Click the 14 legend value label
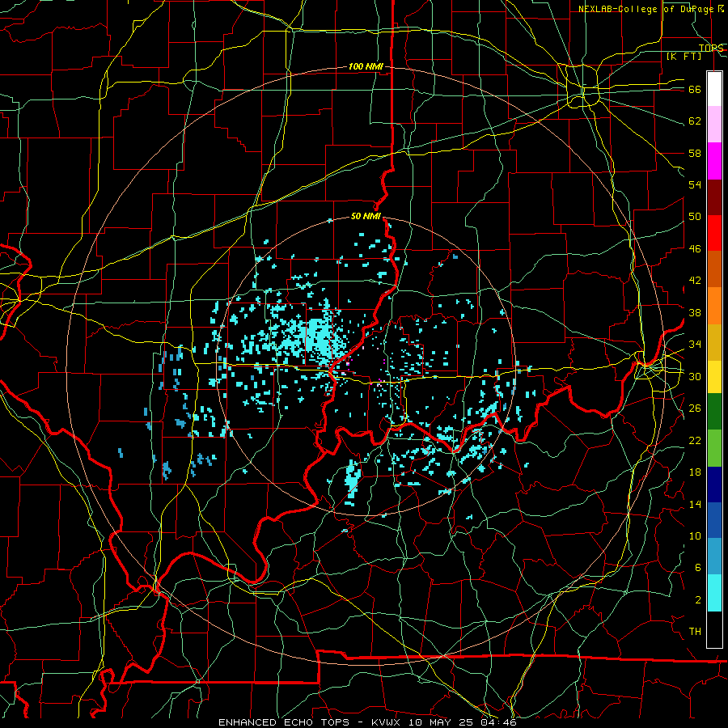The width and height of the screenshot is (728, 728). click(x=695, y=504)
